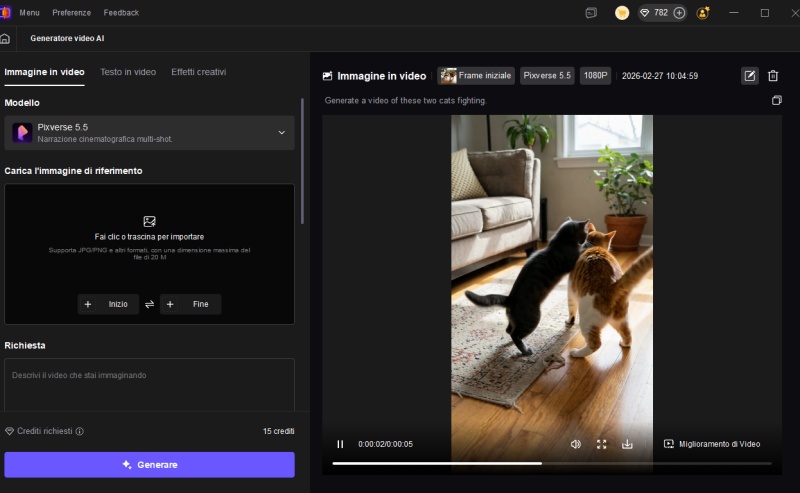
Task: Expand the Pixverse 5.5 model dropdown
Action: [281, 133]
